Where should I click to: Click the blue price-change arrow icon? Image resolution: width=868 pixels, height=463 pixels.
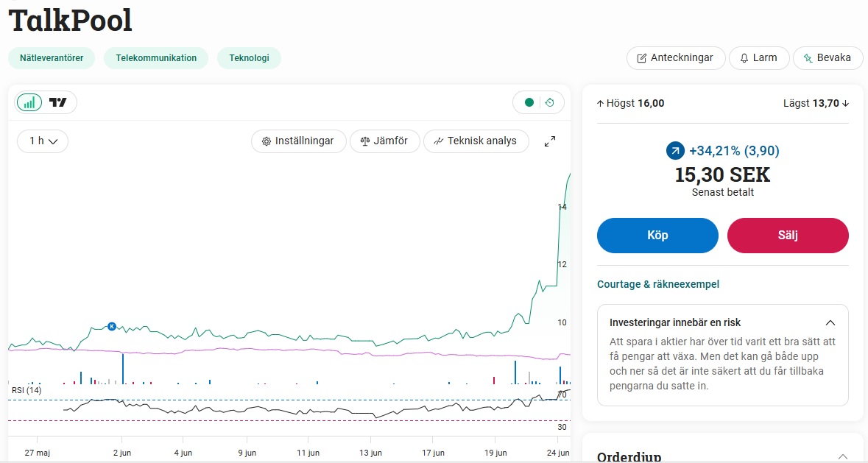pos(675,150)
